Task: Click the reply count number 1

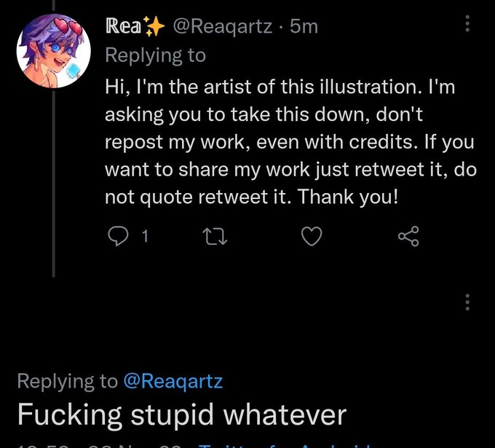Action: tap(145, 236)
